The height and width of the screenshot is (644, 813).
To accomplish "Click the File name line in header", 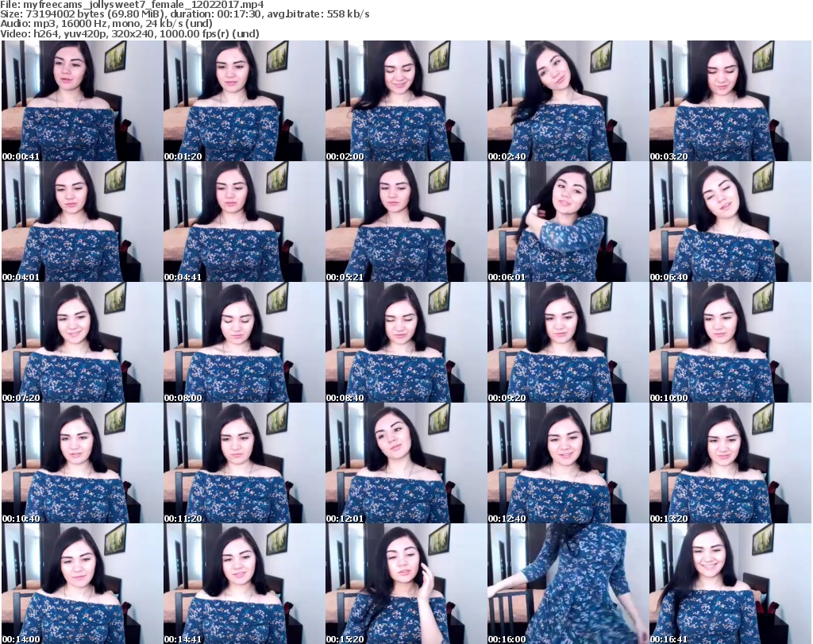I will [133, 5].
